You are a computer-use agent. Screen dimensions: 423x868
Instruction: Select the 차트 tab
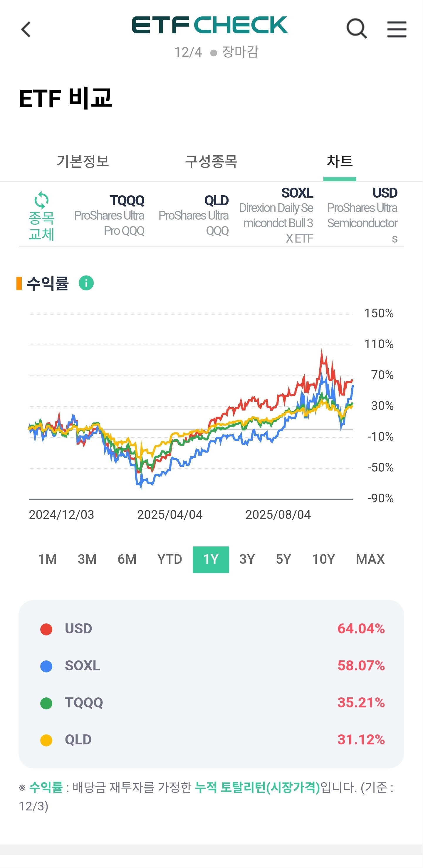(339, 162)
